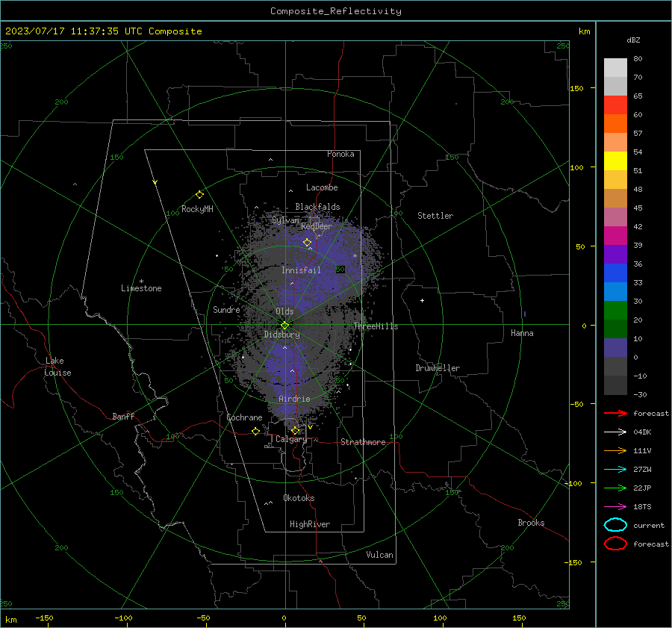This screenshot has height=628, width=672.
Task: Select the Banff label
Action: tap(123, 417)
